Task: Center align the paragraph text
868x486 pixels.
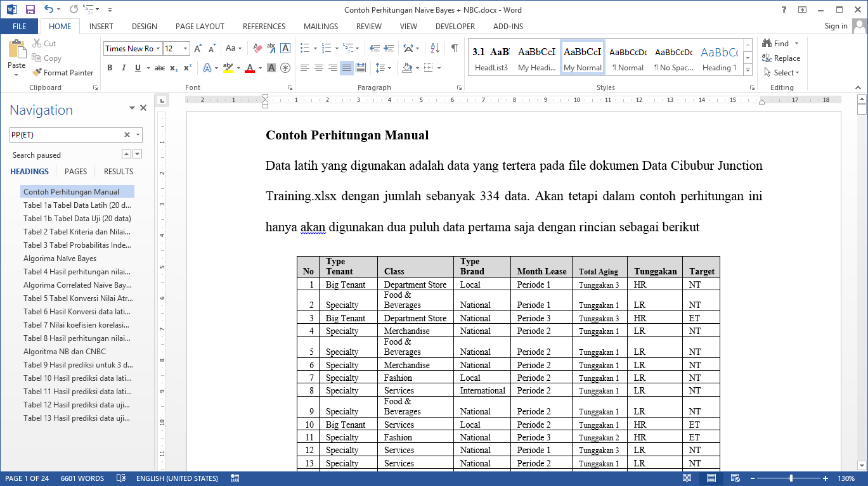Action: pos(319,68)
